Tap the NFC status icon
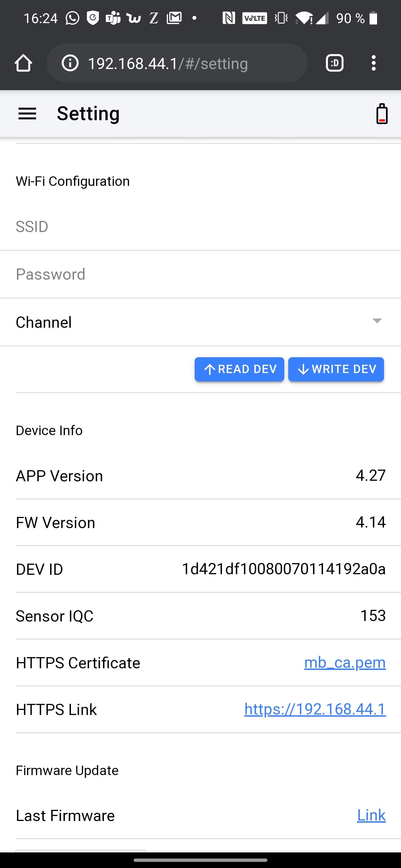401x868 pixels. 229,18
